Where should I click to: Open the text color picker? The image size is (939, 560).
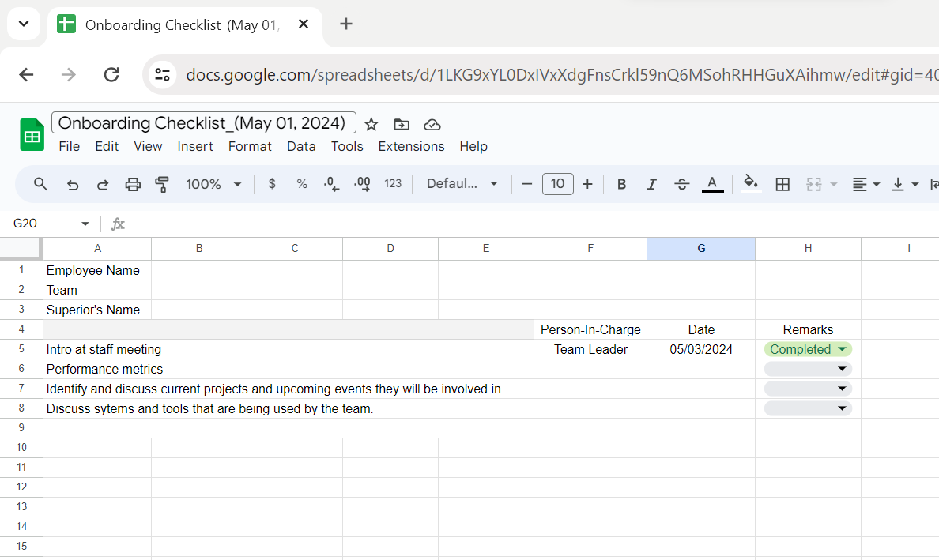pos(712,184)
